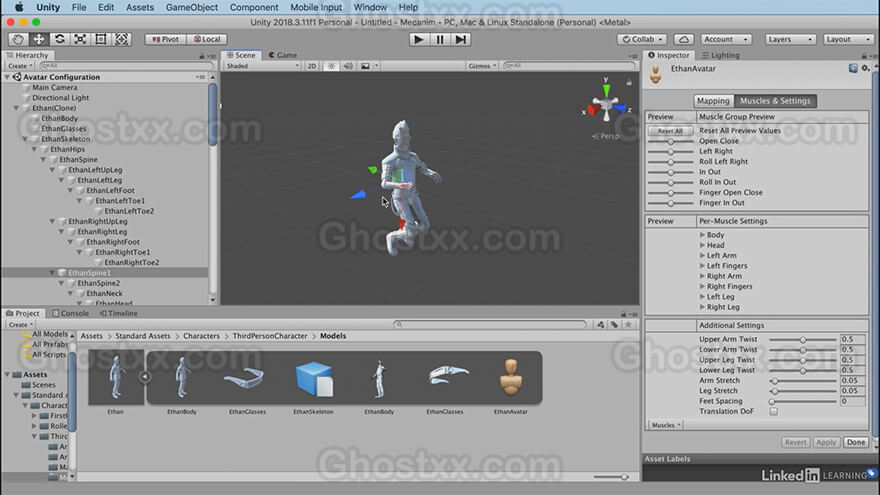Click the Revert button
The width and height of the screenshot is (880, 495).
[795, 442]
